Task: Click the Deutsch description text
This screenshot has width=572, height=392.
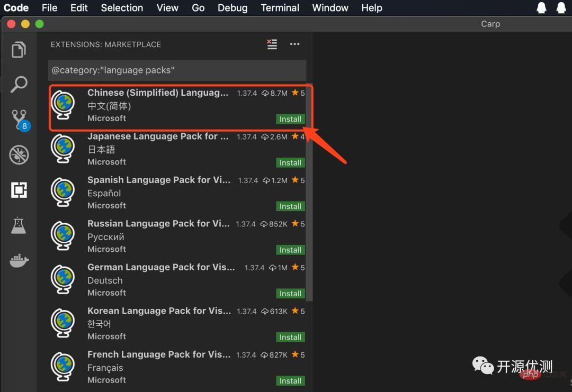Action: pos(105,280)
